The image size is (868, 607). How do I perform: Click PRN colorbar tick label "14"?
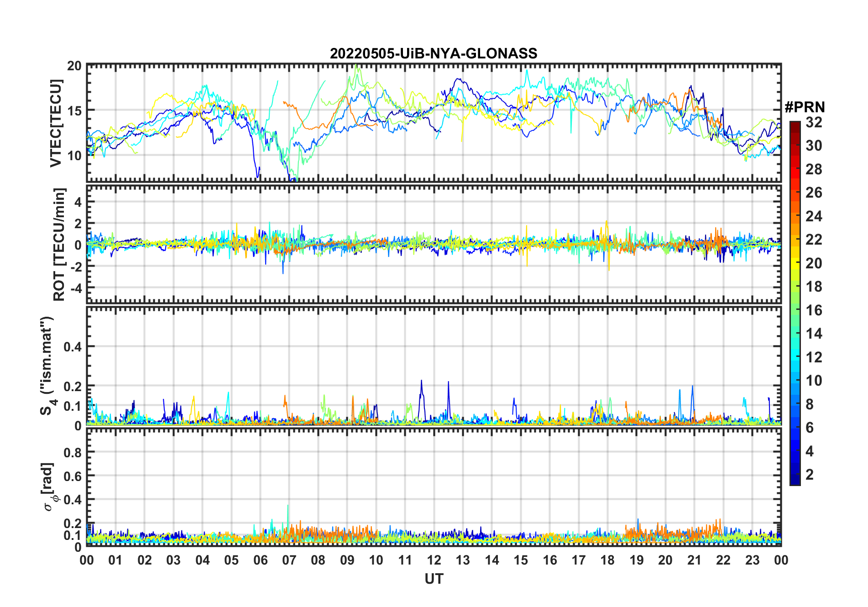[x=814, y=334]
